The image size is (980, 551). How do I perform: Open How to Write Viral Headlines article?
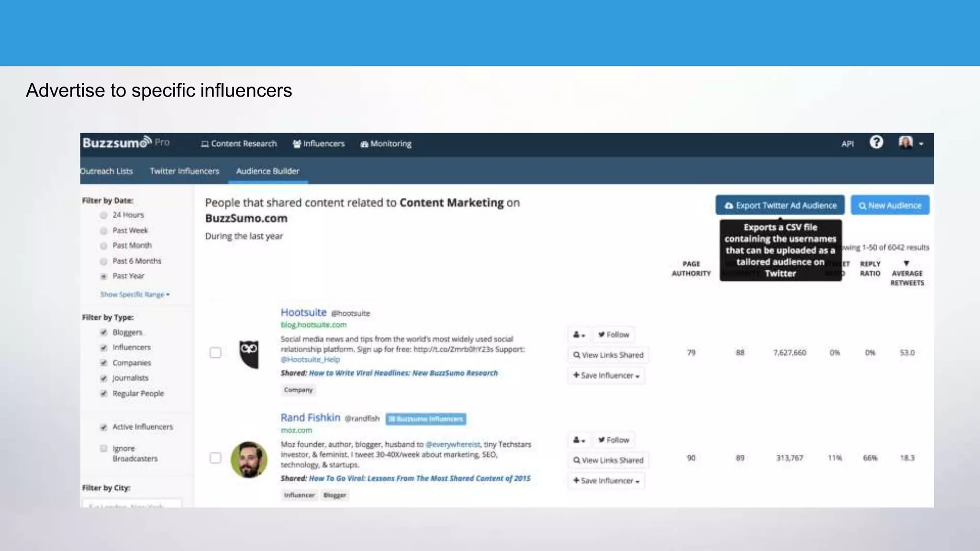click(403, 373)
